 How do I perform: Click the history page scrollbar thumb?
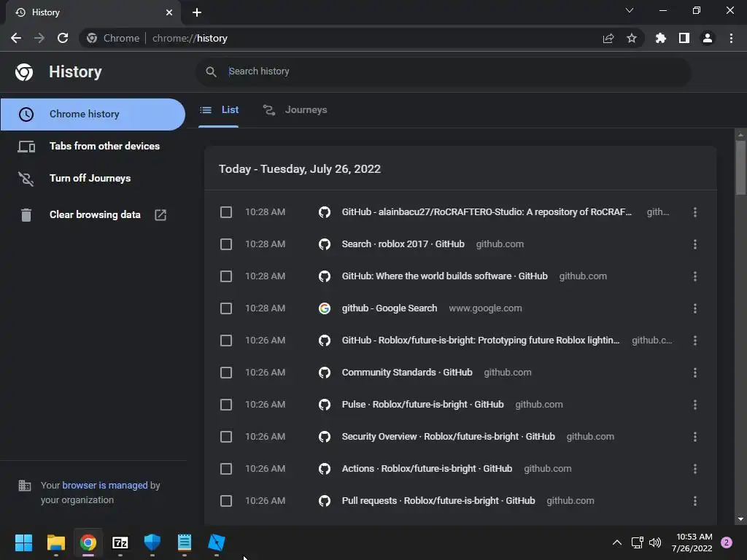click(x=740, y=168)
